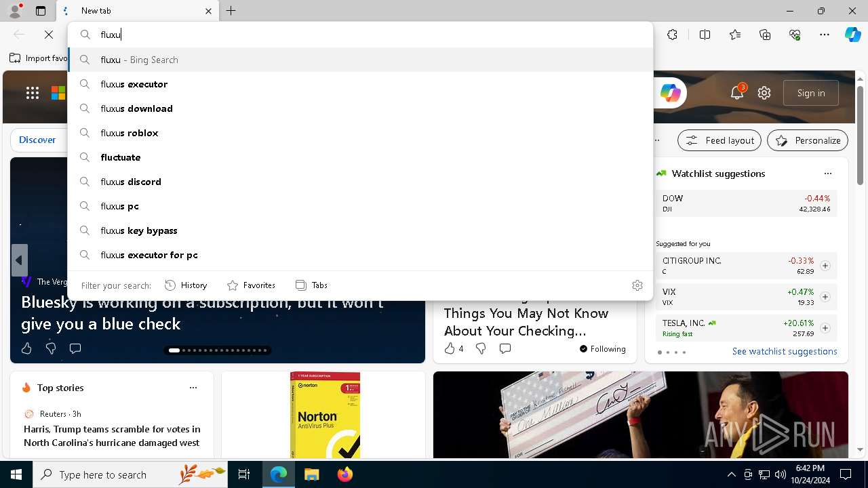
Task: Open File Explorer from taskbar
Action: coord(311,474)
